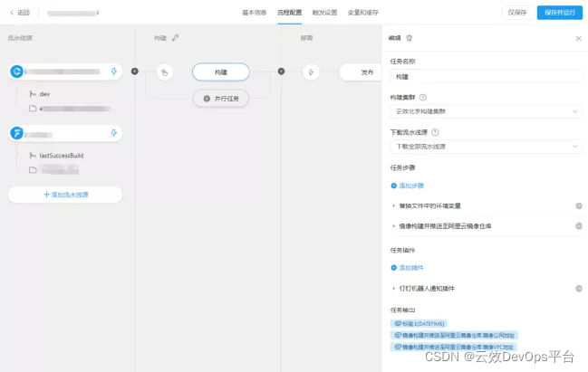
Task: Click the output tag ending in 镜像公网地址
Action: tap(454, 335)
